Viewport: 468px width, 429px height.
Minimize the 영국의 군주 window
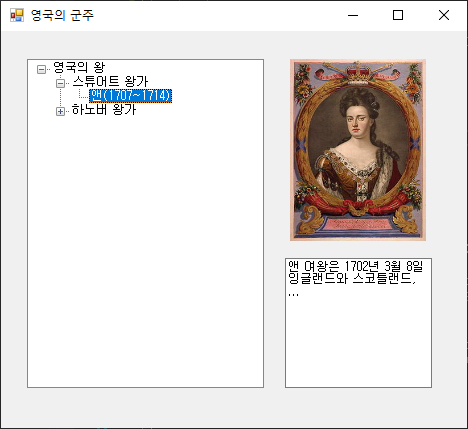353,15
